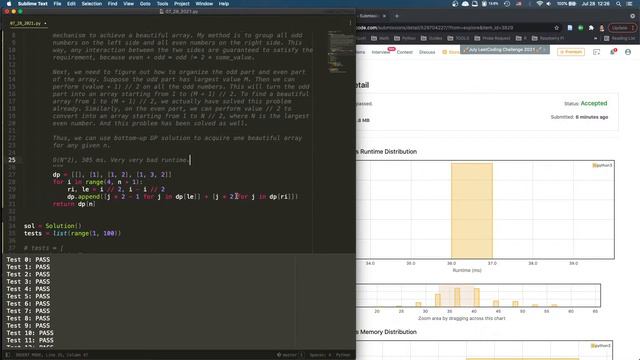This screenshot has width=640, height=360.
Task: Click the Sublime Text minimap
Action: 340,51
